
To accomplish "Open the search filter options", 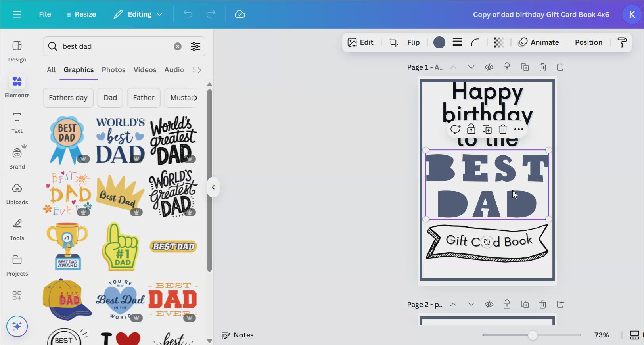I will 195,46.
